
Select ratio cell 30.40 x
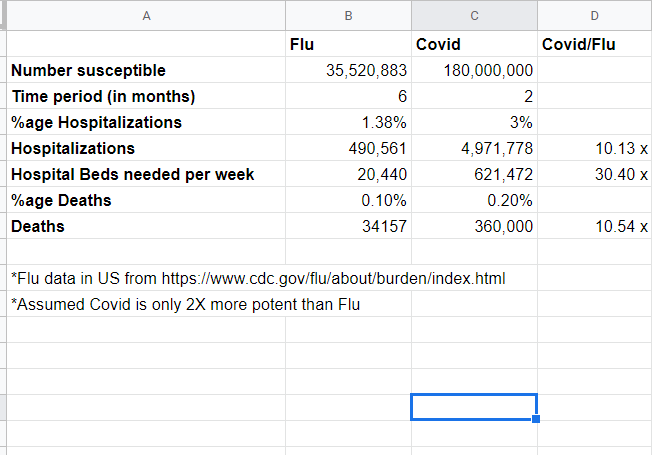pyautogui.click(x=595, y=174)
